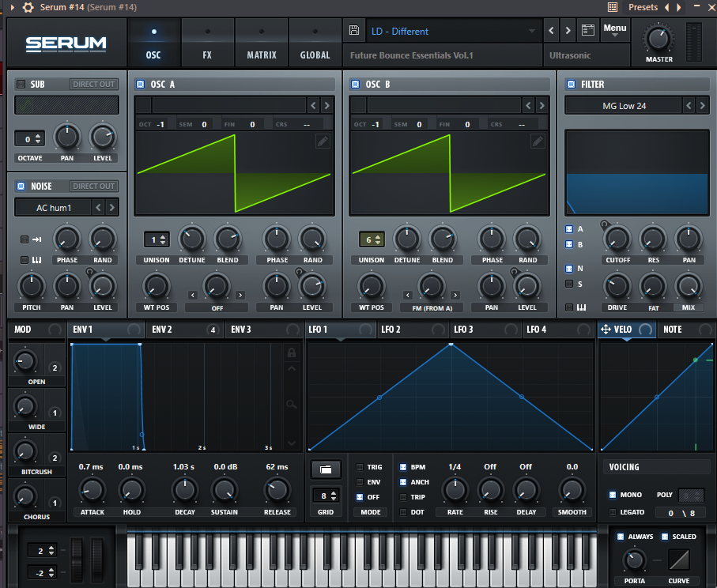Image resolution: width=717 pixels, height=588 pixels.
Task: Toggle filter routing for noise N
Action: coord(569,269)
